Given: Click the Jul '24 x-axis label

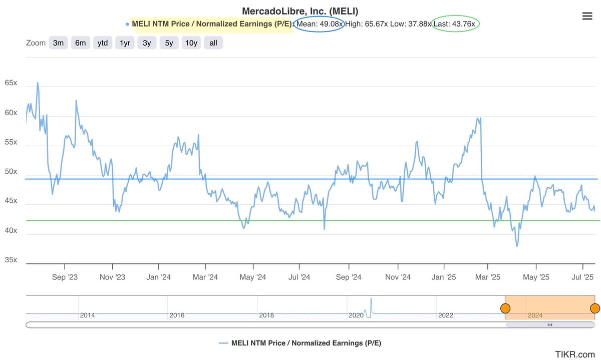Looking at the screenshot, I should [x=299, y=277].
